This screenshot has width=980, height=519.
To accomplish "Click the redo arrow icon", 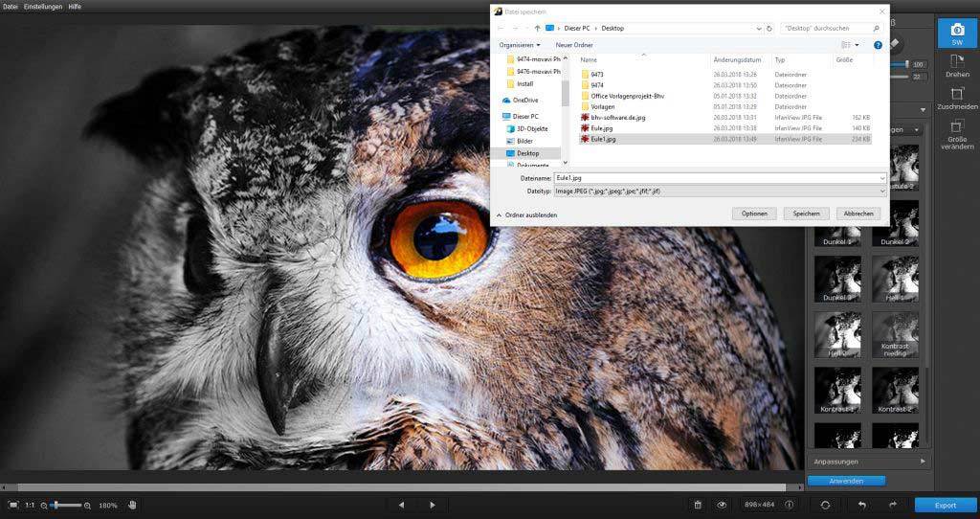I will pyautogui.click(x=892, y=505).
